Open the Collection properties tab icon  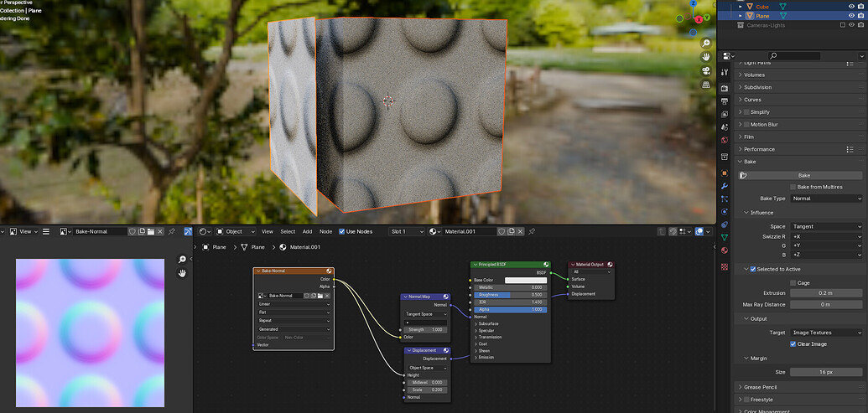point(725,157)
